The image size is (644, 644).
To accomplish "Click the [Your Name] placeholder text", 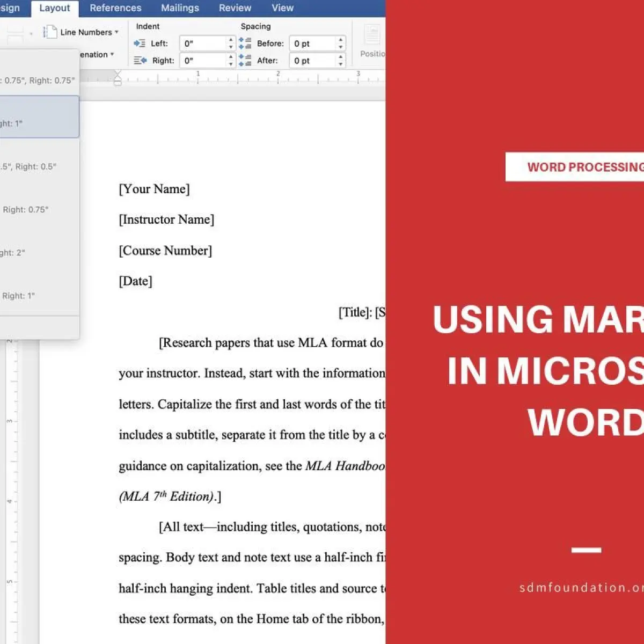I will [154, 189].
